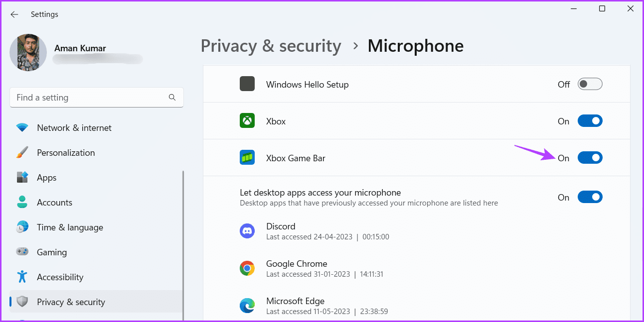Click Privacy & security breadcrumb link
Image resolution: width=644 pixels, height=322 pixels.
pyautogui.click(x=271, y=46)
